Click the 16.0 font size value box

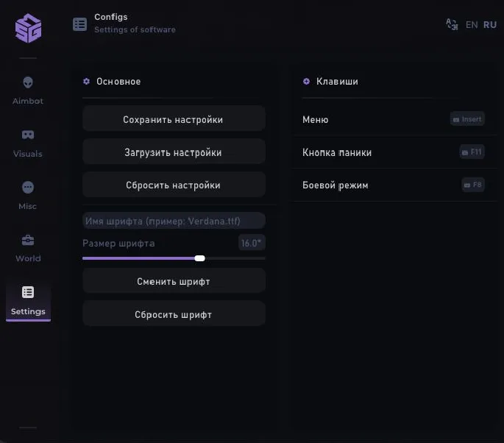(251, 243)
